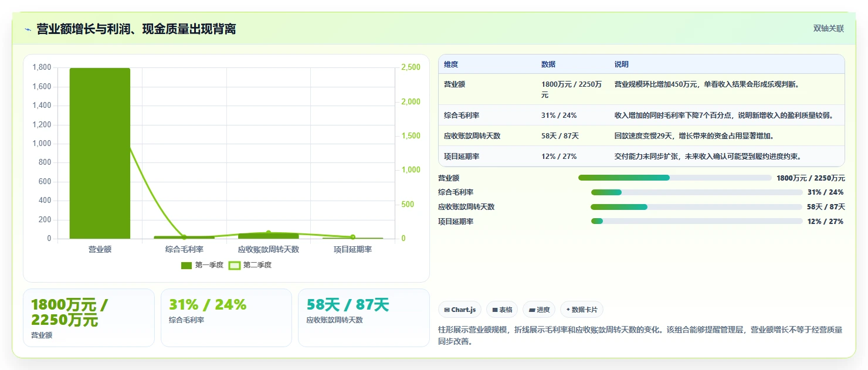The image size is (868, 370).
Task: Click the Chart.js tag
Action: pyautogui.click(x=460, y=310)
